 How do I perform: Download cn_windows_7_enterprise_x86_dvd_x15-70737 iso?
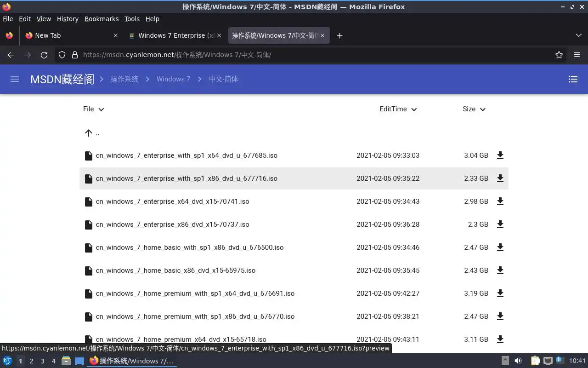tap(500, 224)
